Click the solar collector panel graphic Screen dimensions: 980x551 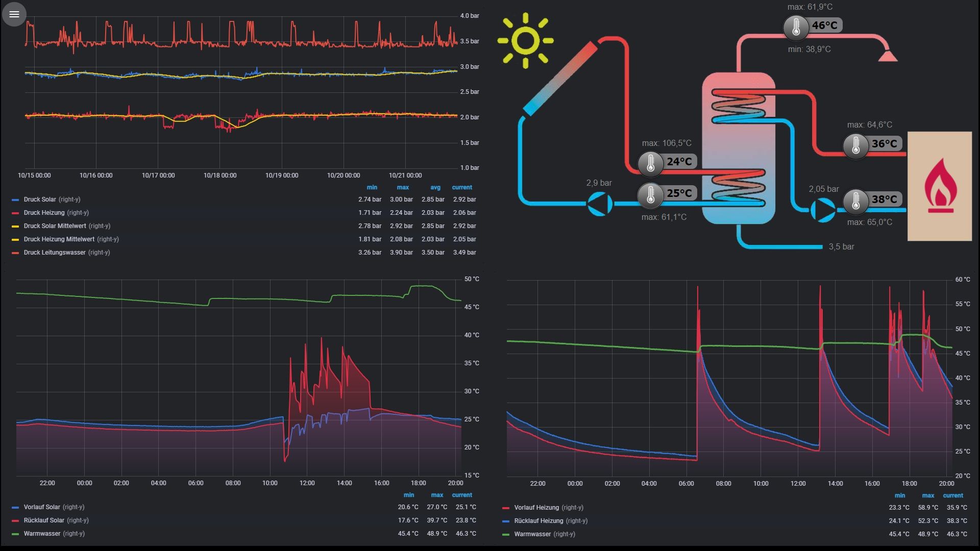[x=560, y=79]
